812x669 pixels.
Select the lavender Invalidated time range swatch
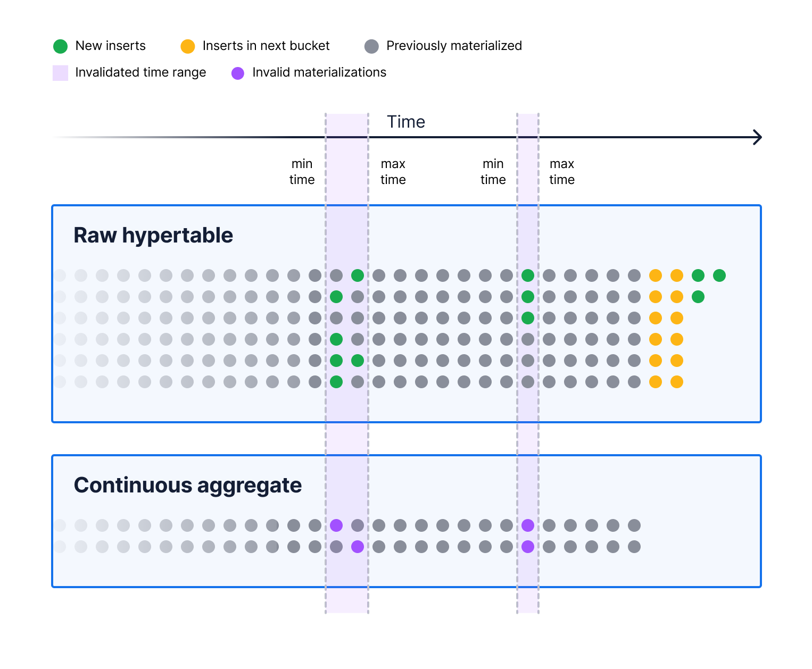click(61, 73)
